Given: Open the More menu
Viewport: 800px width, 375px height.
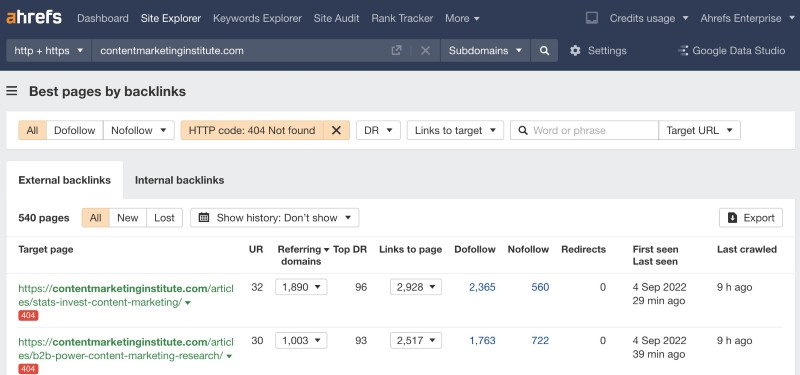Looking at the screenshot, I should pyautogui.click(x=462, y=18).
